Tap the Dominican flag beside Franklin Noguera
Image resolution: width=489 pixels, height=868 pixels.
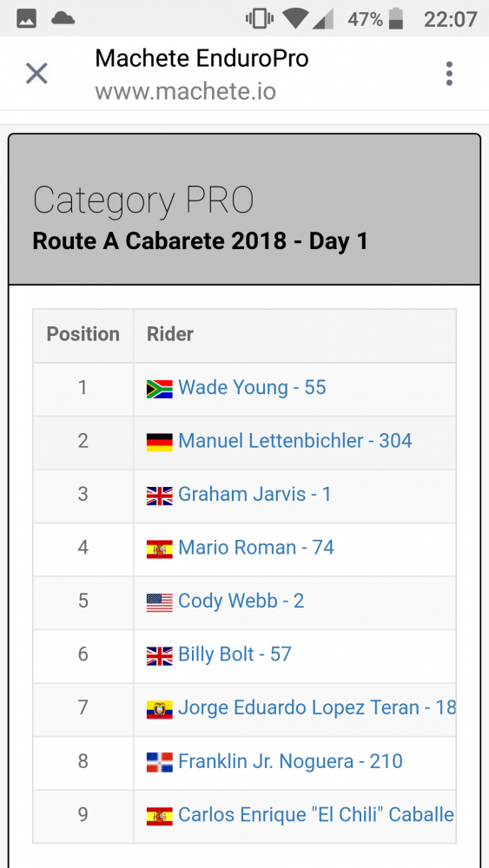point(160,762)
